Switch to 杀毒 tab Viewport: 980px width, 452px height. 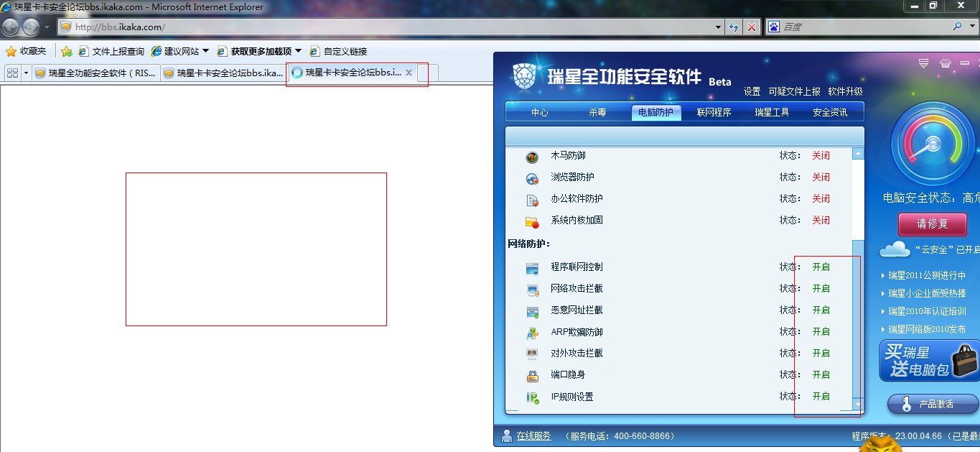coord(597,112)
